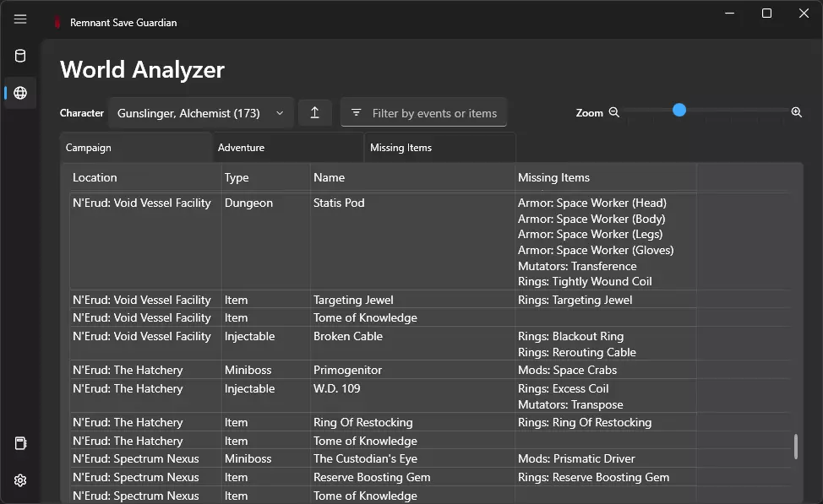Screen dimensions: 823x504
Task: Open settings via the gear icon
Action: point(20,480)
